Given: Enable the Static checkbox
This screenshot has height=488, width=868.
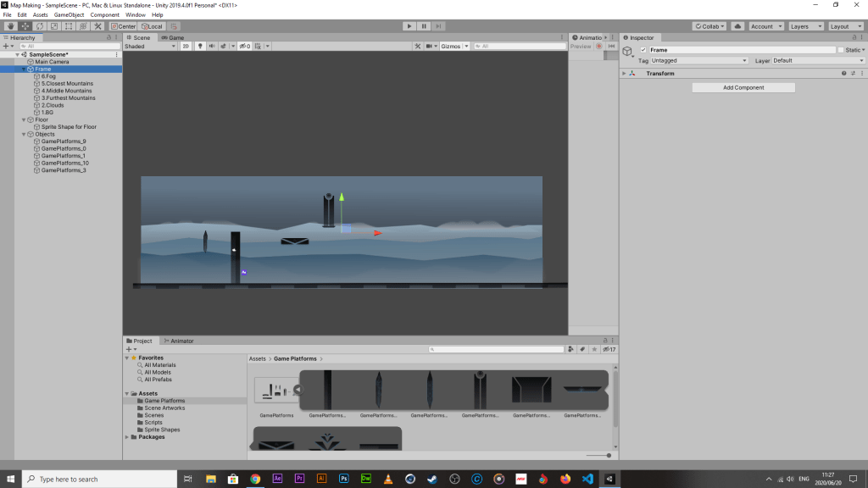Looking at the screenshot, I should click(840, 50).
